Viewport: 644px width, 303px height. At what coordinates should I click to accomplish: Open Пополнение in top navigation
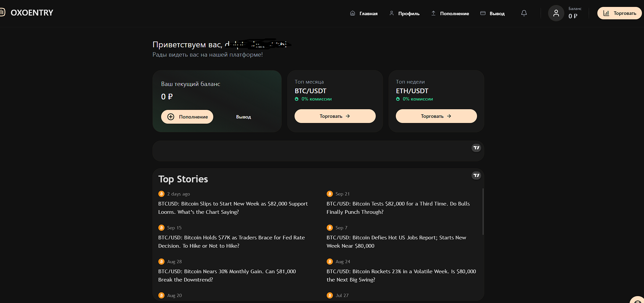450,13
